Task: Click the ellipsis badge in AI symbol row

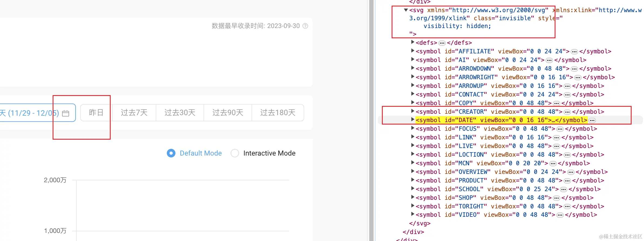Action: point(549,60)
